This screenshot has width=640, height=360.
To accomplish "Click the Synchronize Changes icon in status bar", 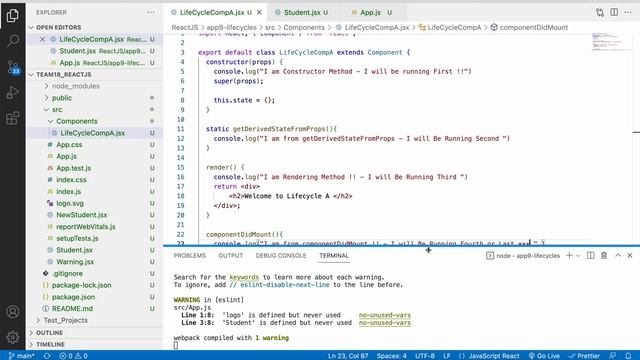I will (x=47, y=356).
